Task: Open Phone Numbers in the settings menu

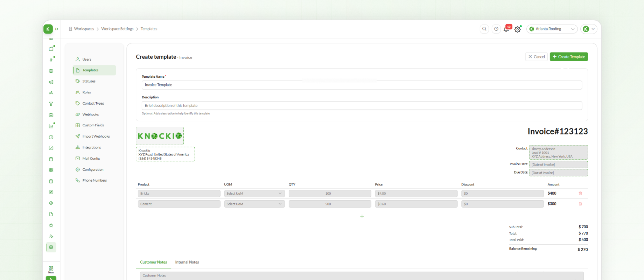Action: [x=94, y=181]
